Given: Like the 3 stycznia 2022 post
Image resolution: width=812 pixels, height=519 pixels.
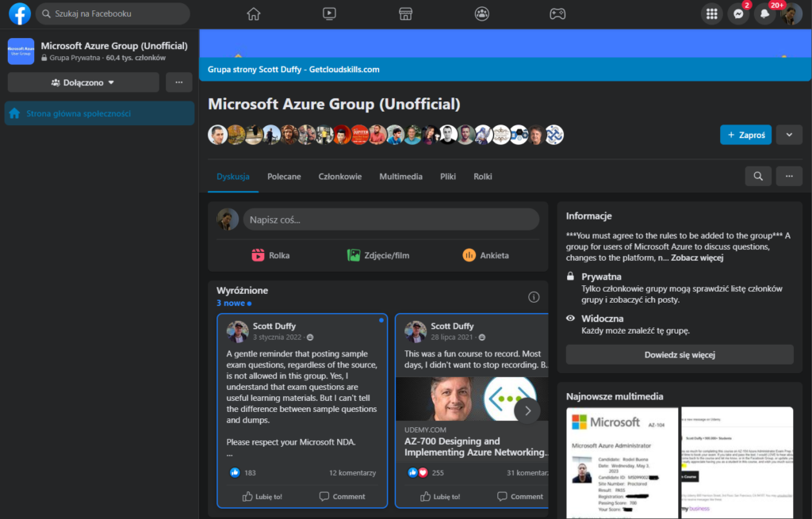Looking at the screenshot, I should point(262,496).
